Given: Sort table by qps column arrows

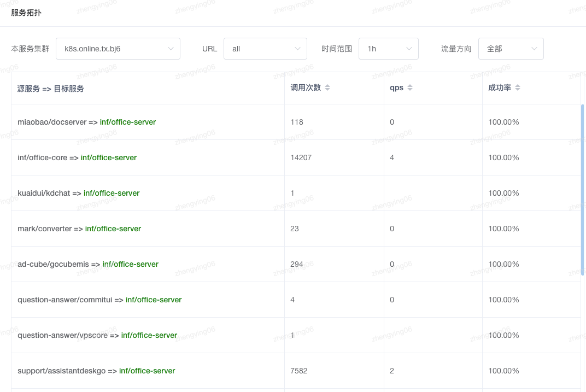Looking at the screenshot, I should 410,87.
